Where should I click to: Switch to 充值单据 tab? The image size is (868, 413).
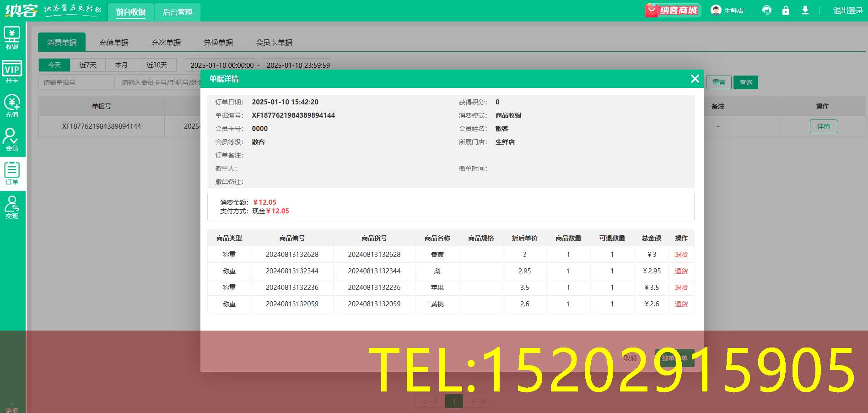tap(114, 43)
